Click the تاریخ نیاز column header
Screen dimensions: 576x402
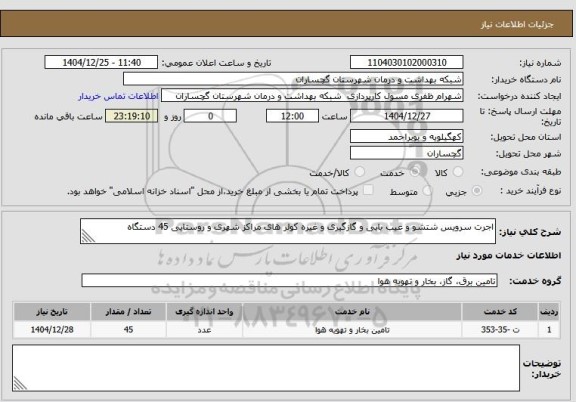point(52,312)
